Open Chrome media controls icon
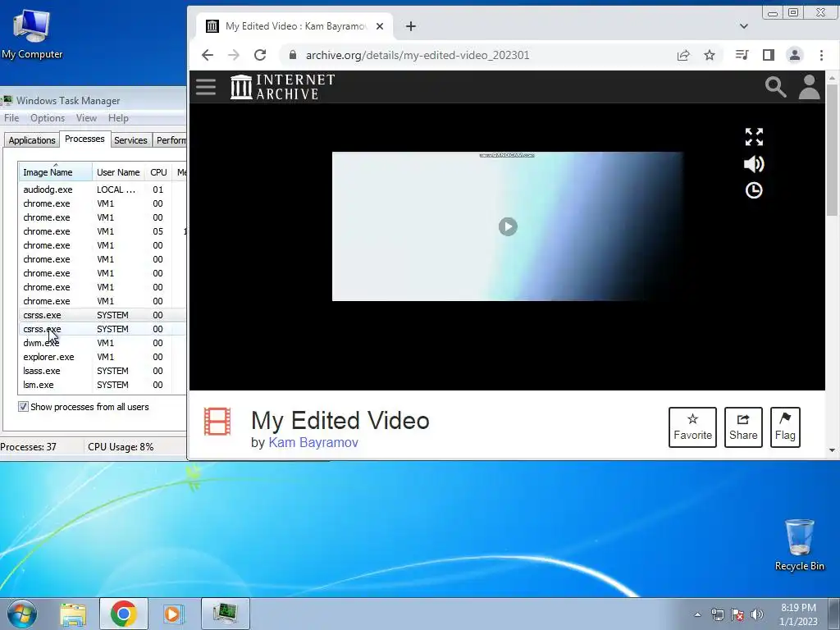The height and width of the screenshot is (630, 840). pyautogui.click(x=742, y=55)
